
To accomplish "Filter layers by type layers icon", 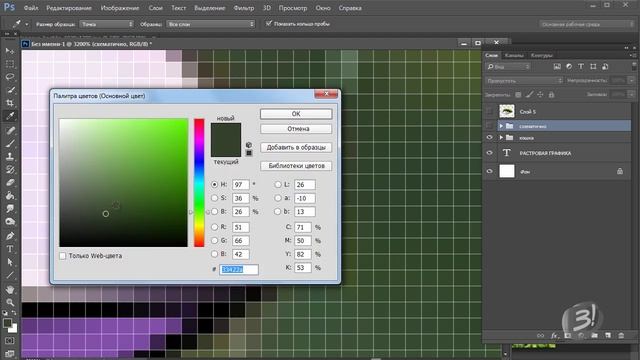I will pyautogui.click(x=581, y=67).
